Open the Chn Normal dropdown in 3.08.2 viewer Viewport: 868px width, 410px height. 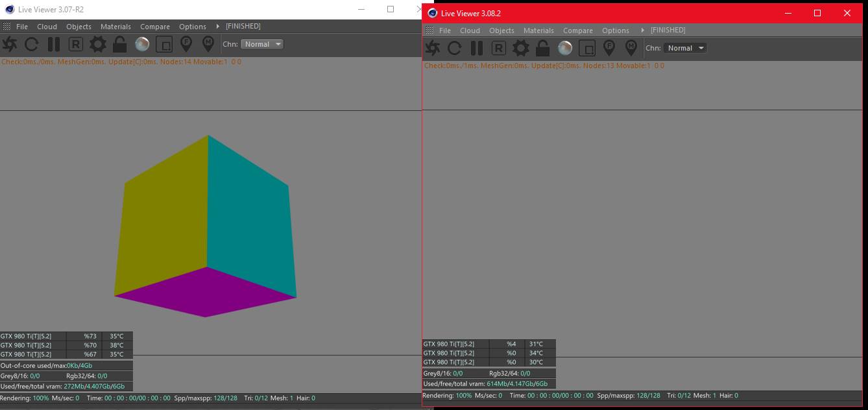[x=685, y=48]
